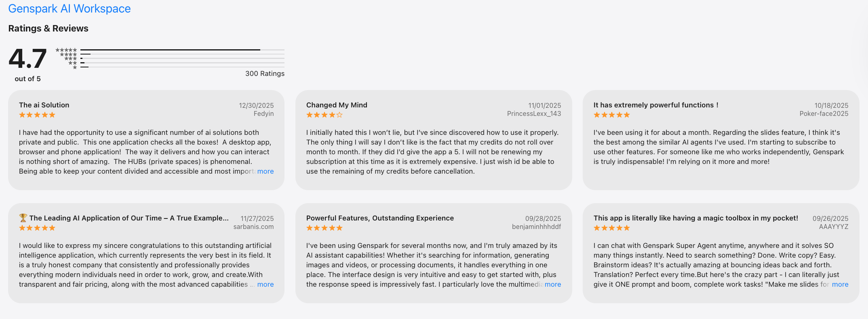Click the stars under 'Powerful Features, Outstanding Experience'
Image resolution: width=868 pixels, height=319 pixels.
point(324,228)
